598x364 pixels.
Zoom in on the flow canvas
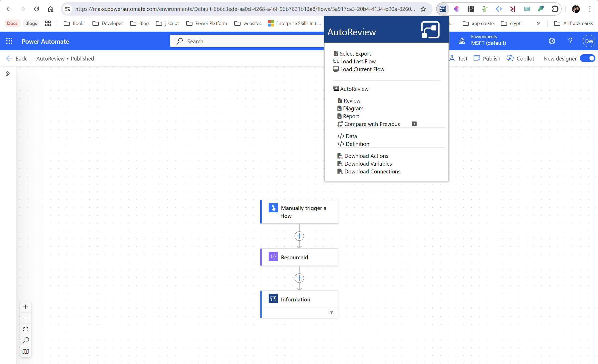coord(26,307)
